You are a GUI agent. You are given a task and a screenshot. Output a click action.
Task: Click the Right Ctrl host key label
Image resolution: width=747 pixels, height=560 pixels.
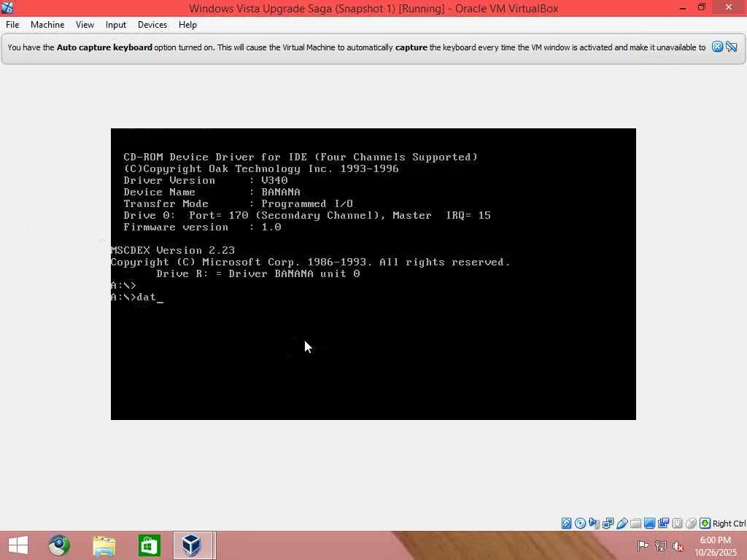729,524
